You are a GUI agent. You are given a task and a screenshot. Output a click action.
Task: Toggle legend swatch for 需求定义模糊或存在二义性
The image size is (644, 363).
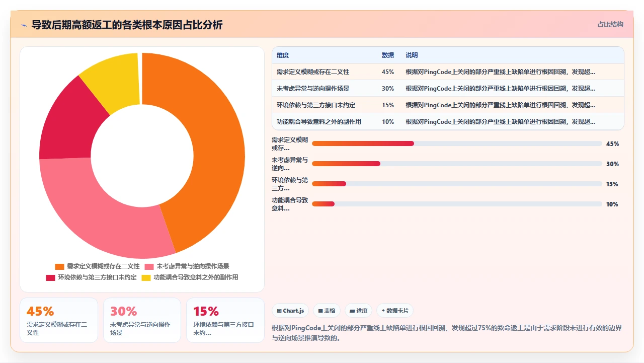click(x=59, y=266)
